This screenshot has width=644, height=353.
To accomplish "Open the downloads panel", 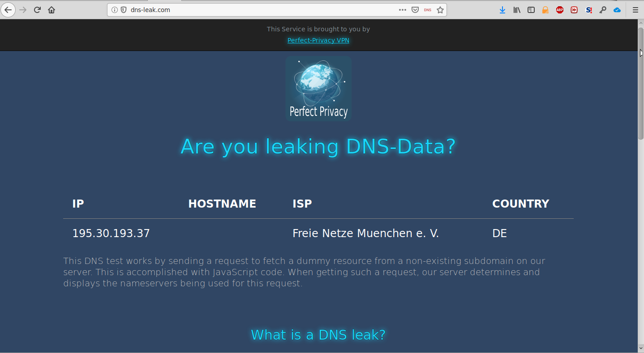I will [502, 10].
